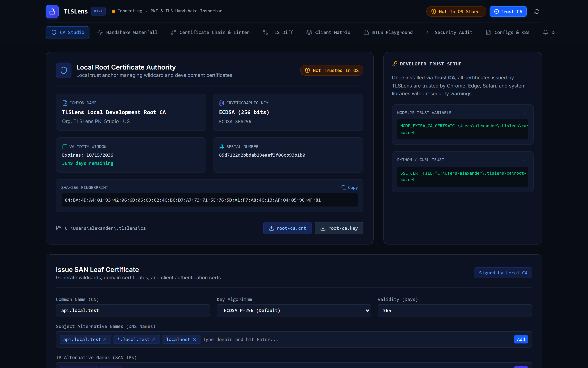Open the CA Studio tab
The image size is (588, 368).
(68, 32)
